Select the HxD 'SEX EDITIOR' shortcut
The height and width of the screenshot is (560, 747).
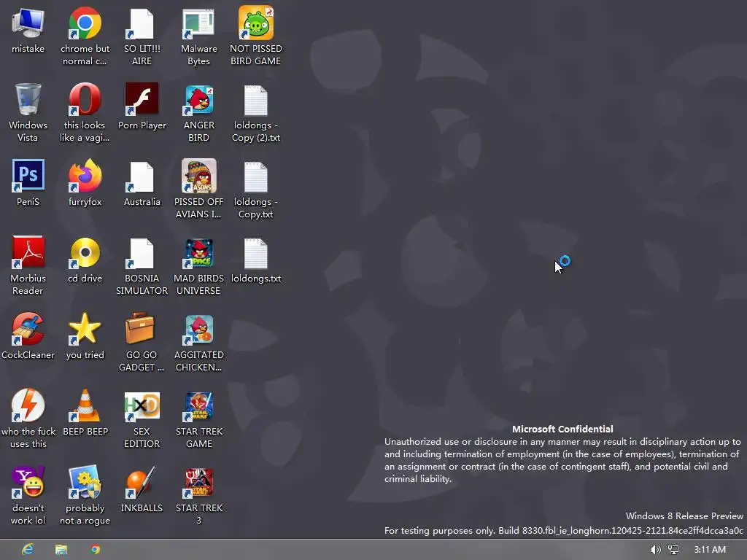click(x=142, y=407)
